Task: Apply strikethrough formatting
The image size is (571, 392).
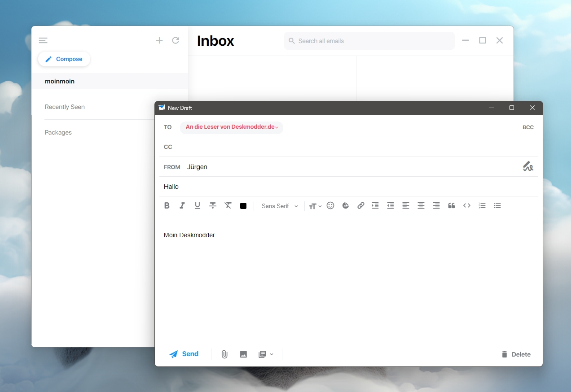Action: [x=213, y=206]
